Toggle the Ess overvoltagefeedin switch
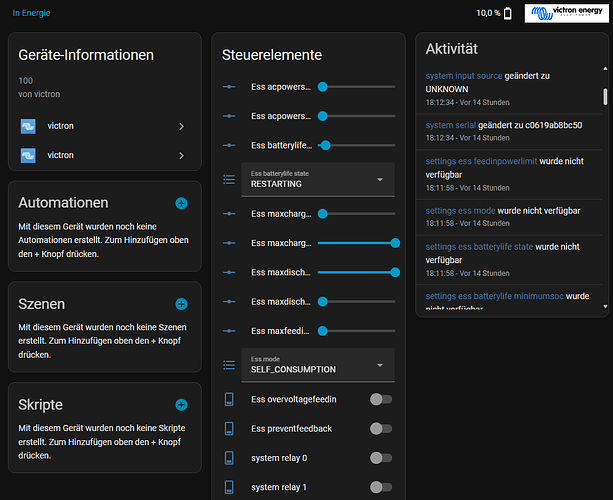 click(x=380, y=399)
